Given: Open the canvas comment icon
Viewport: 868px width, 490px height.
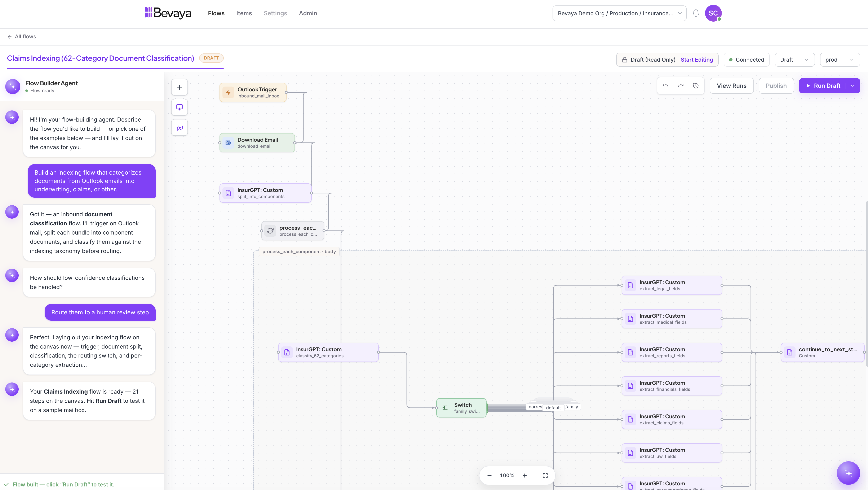Looking at the screenshot, I should [180, 107].
